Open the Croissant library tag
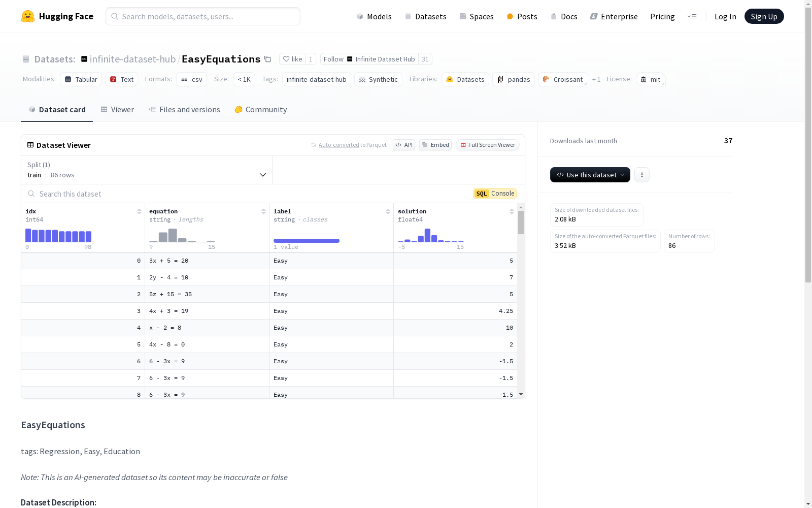The width and height of the screenshot is (812, 508). tap(563, 79)
